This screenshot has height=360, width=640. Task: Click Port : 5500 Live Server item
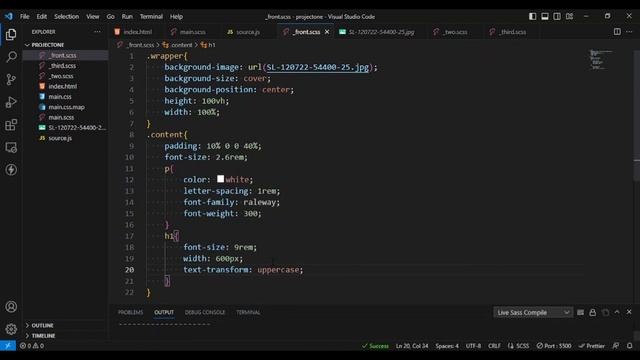pyautogui.click(x=554, y=346)
